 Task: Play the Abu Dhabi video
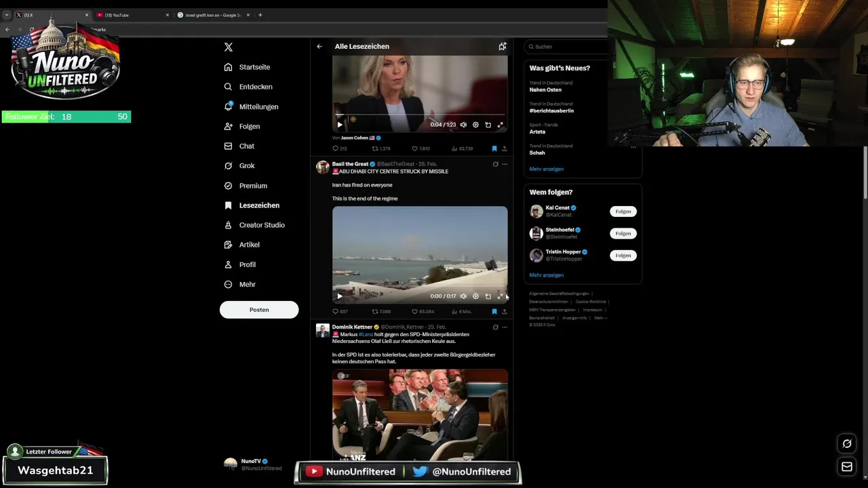click(340, 296)
